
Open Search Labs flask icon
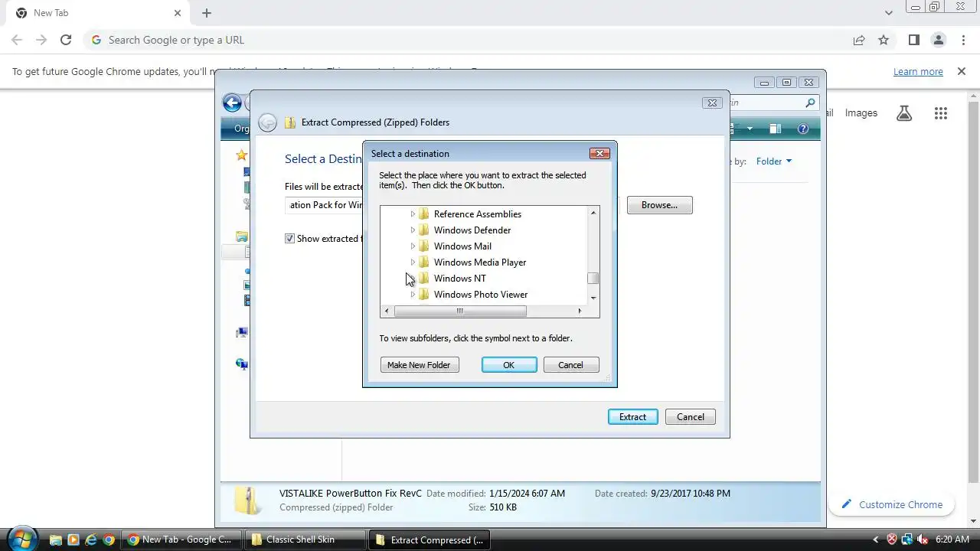[x=904, y=113]
